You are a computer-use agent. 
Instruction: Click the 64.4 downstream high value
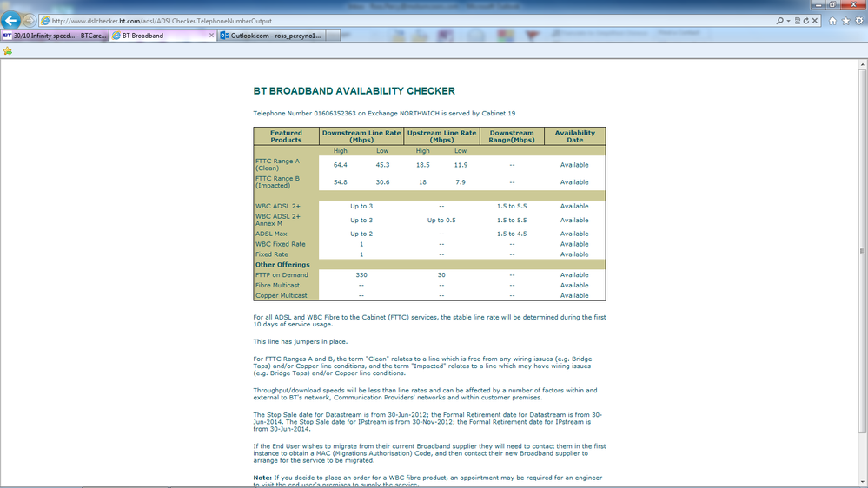(x=341, y=165)
